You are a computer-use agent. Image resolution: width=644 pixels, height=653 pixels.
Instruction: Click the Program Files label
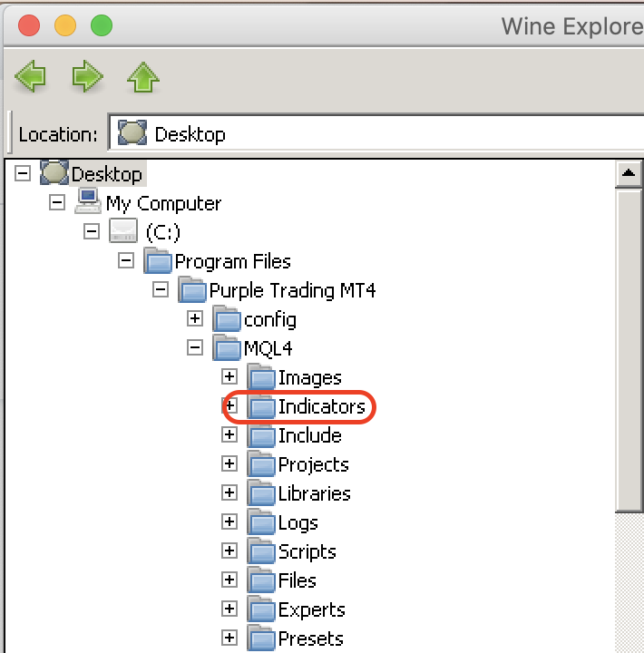pos(232,262)
